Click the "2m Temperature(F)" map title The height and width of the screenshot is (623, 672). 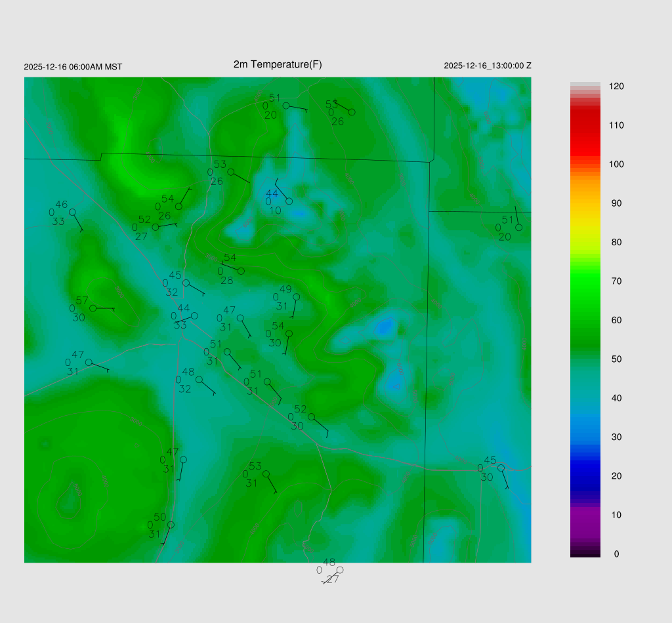[x=278, y=64]
